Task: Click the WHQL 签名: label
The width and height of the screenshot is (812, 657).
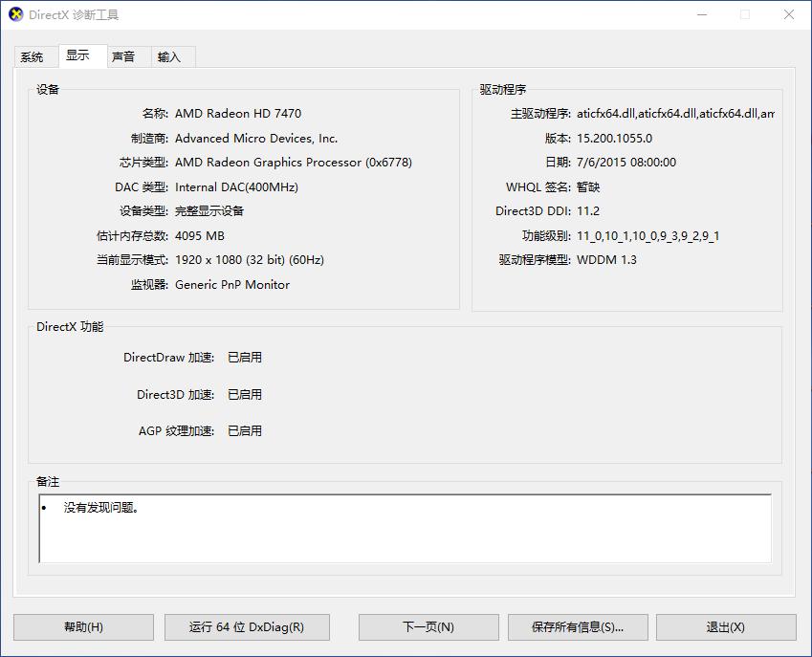Action: pos(538,186)
